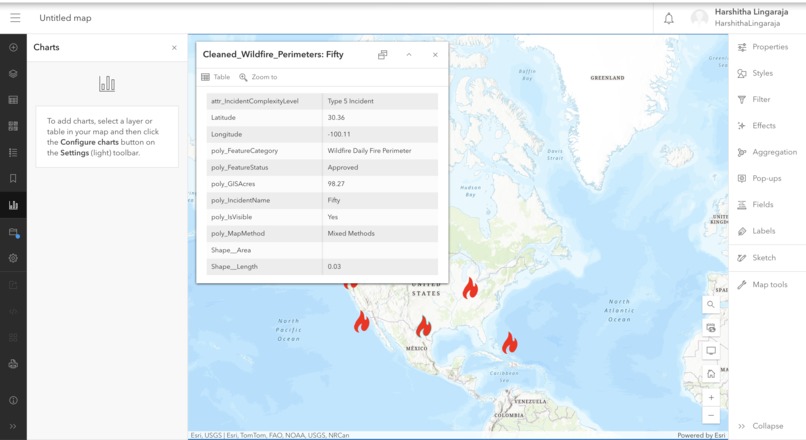Screen dimensions: 806x440
Task: Collapse the right settings toolbar
Action: pyautogui.click(x=761, y=426)
